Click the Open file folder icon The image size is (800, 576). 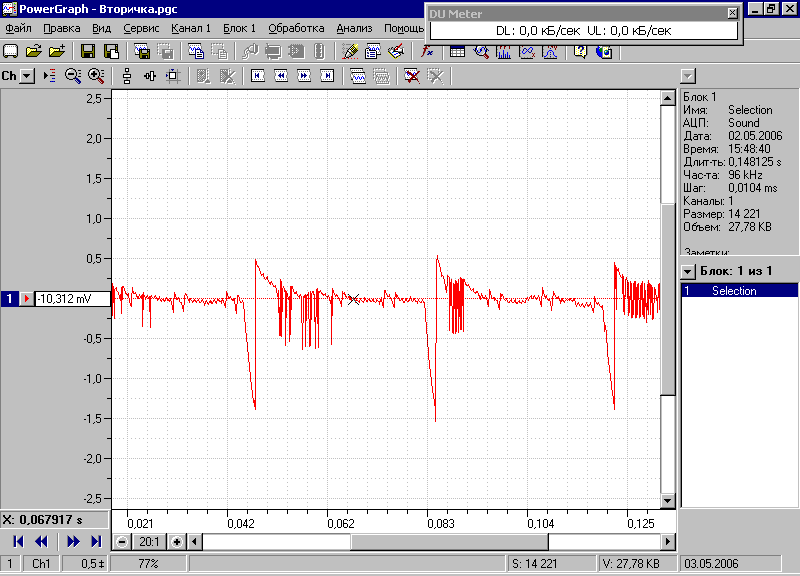pyautogui.click(x=34, y=52)
